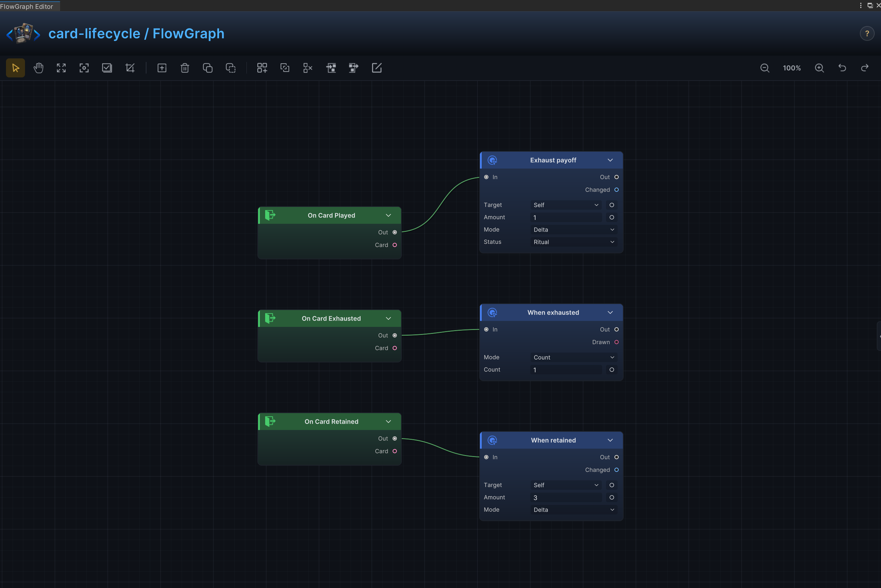This screenshot has height=588, width=881.
Task: Click Amount input port in Exhaust payoff
Action: [x=612, y=217]
